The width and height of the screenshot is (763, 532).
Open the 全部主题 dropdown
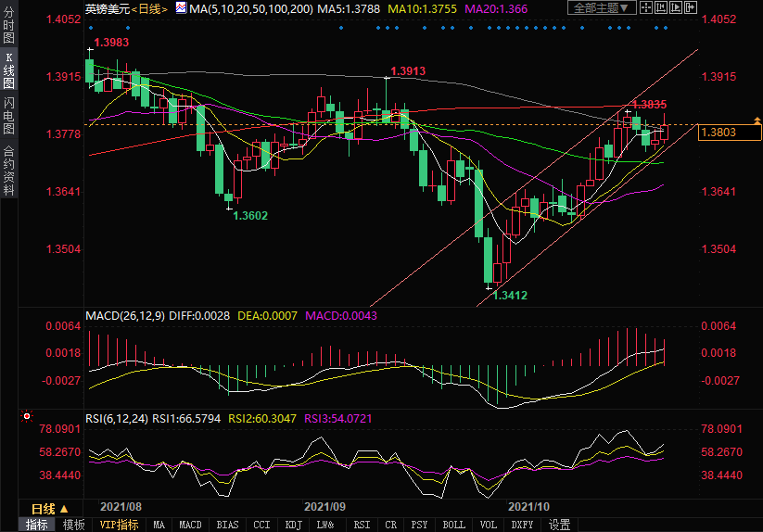click(x=603, y=8)
